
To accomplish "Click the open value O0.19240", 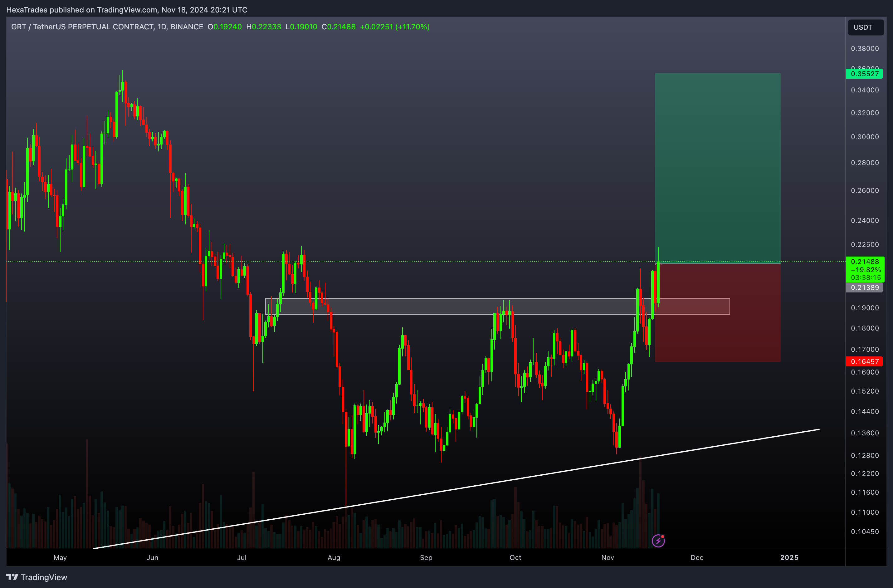I will [225, 27].
